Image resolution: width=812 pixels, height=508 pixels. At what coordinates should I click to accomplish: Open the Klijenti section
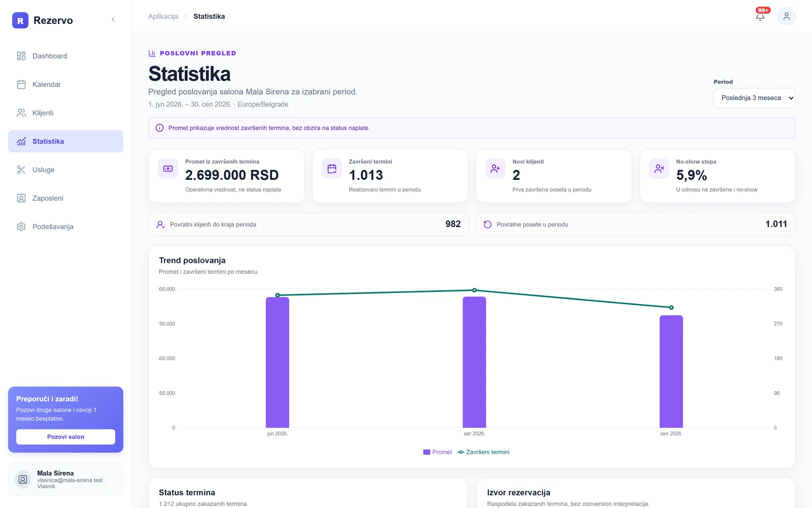coord(65,113)
